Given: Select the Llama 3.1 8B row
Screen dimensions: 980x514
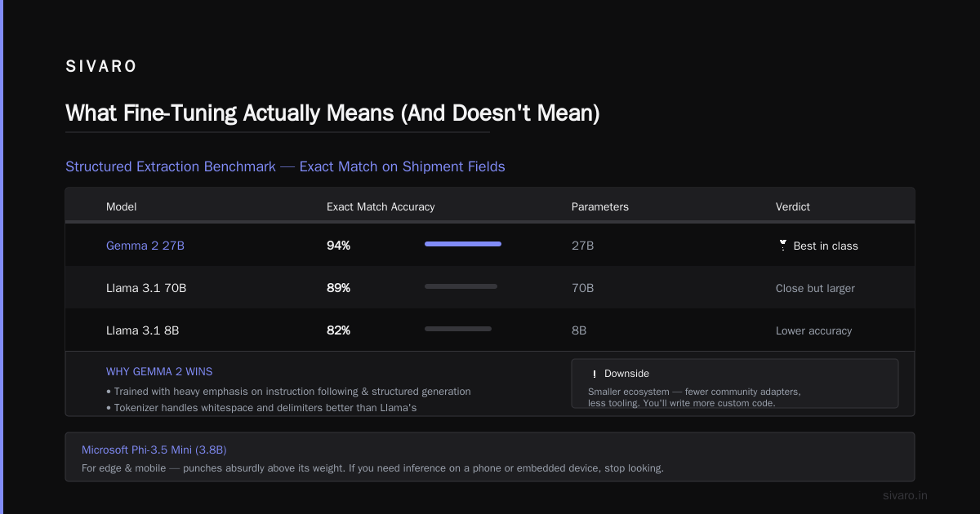Looking at the screenshot, I should [490, 330].
